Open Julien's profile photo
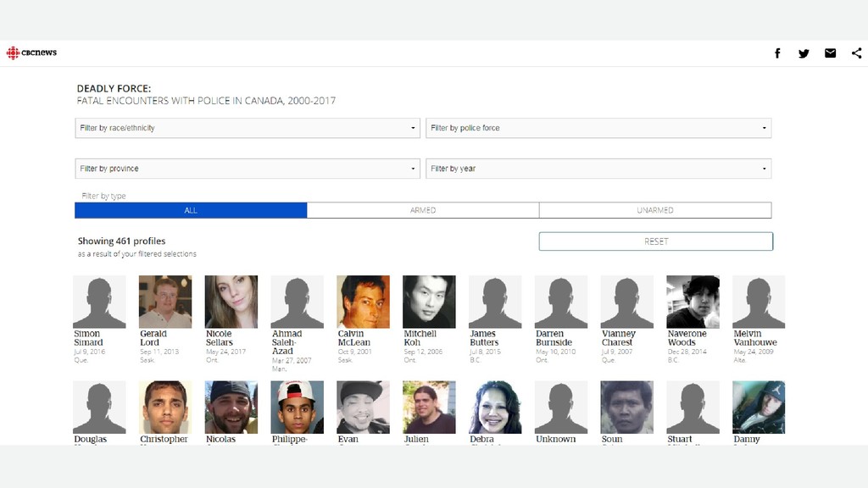 [429, 407]
